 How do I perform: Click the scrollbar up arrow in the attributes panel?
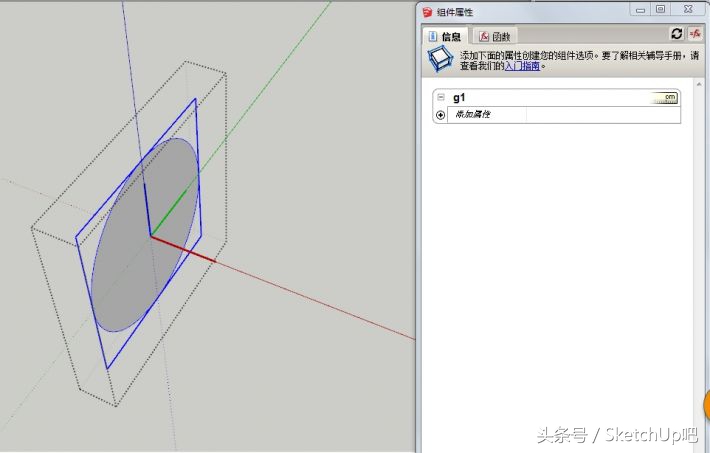[699, 84]
